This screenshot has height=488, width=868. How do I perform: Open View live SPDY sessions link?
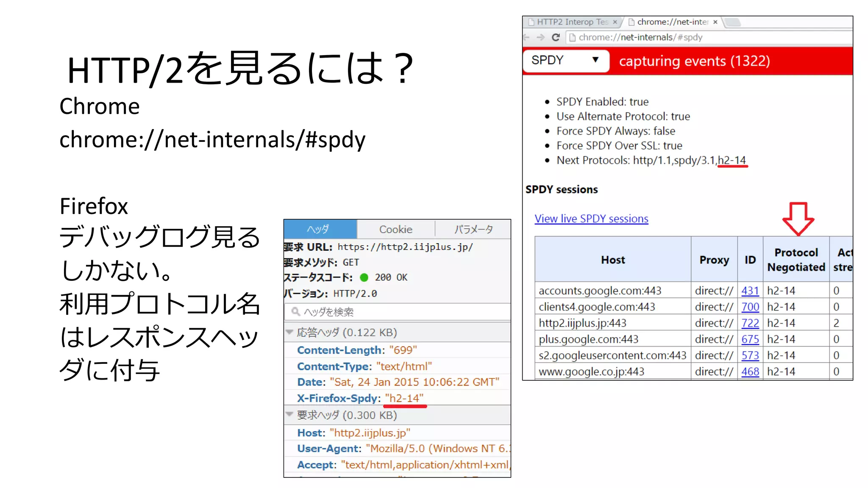tap(591, 219)
